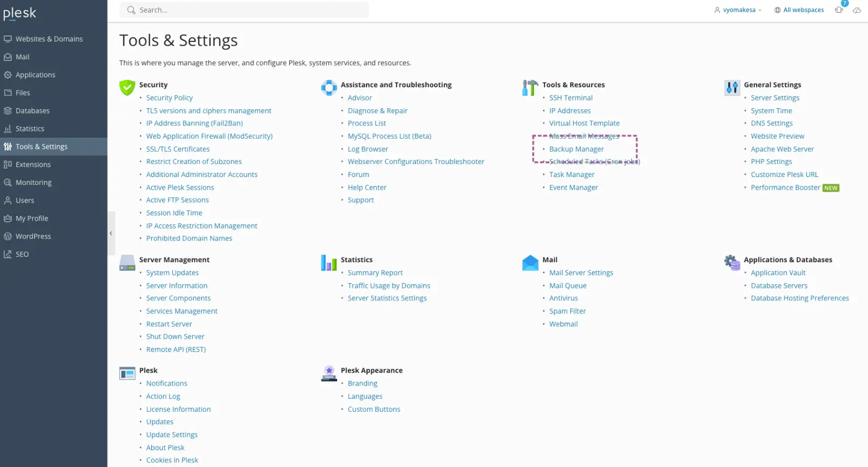The width and height of the screenshot is (868, 467).
Task: Open the Action Log link
Action: click(x=163, y=397)
